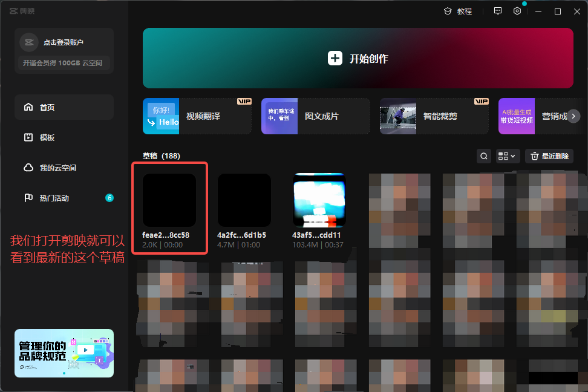This screenshot has width=588, height=392.
Task: Click the home icon beside 首页
Action: pos(28,107)
